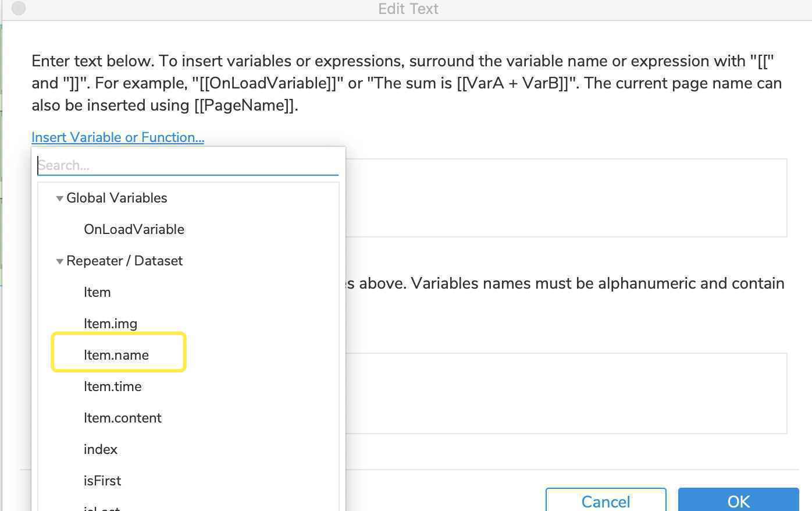812x511 pixels.
Task: Select Item.img from the list
Action: click(111, 324)
